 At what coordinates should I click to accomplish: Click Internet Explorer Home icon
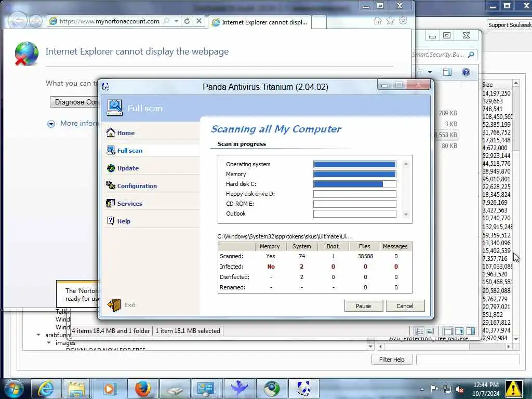pyautogui.click(x=377, y=21)
